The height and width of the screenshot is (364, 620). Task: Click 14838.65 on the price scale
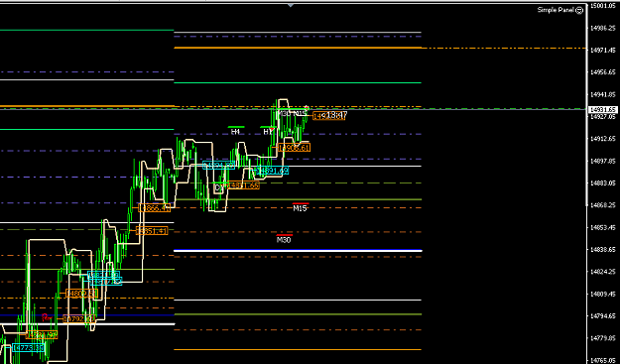coord(604,250)
